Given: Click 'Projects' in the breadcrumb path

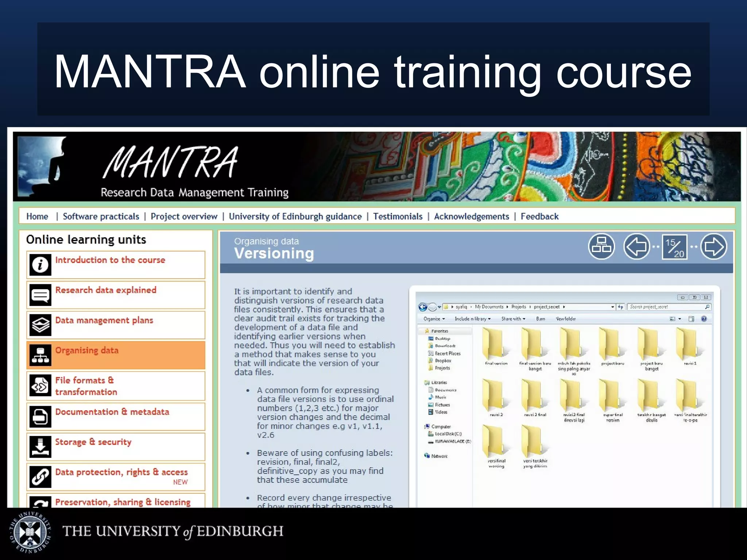Looking at the screenshot, I should click(x=519, y=307).
